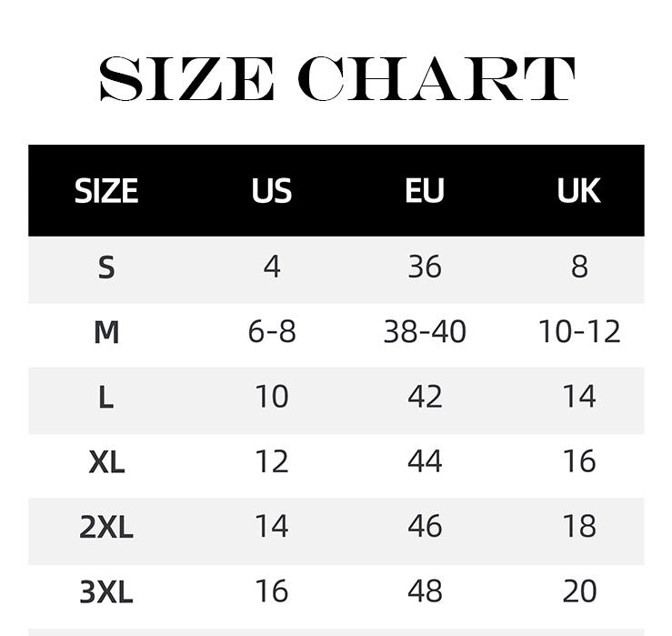
Task: Click EU value 36 in S row
Action: [x=425, y=268]
